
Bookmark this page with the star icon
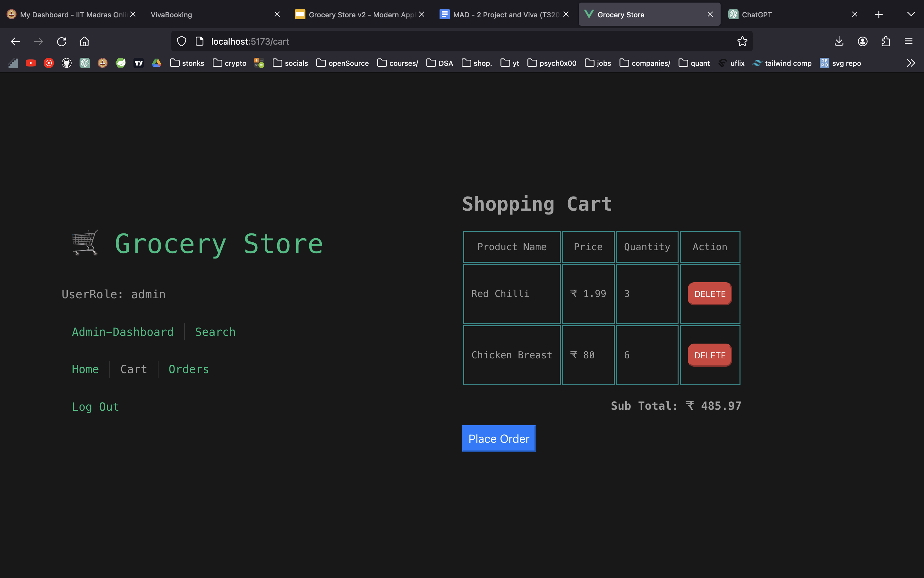tap(742, 41)
